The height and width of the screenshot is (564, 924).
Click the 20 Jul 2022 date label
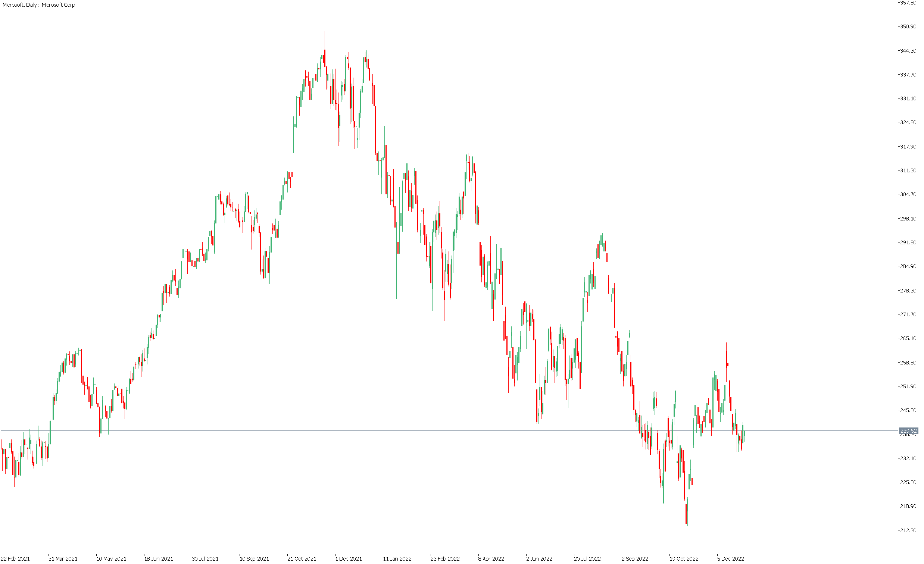587,559
